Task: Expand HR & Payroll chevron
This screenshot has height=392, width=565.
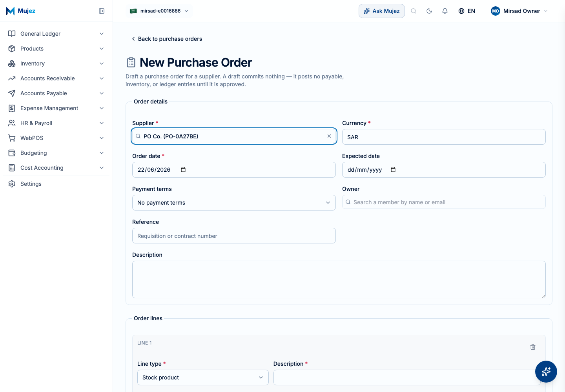Action: [x=102, y=123]
